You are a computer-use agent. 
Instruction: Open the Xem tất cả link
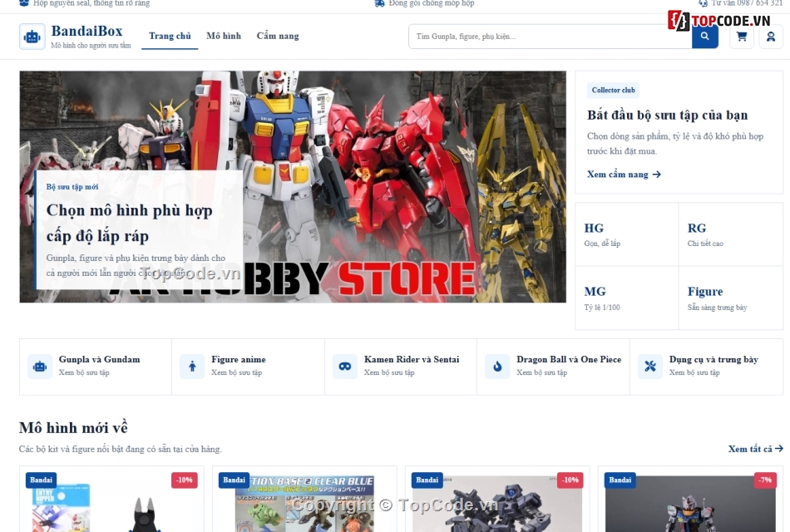(x=755, y=449)
